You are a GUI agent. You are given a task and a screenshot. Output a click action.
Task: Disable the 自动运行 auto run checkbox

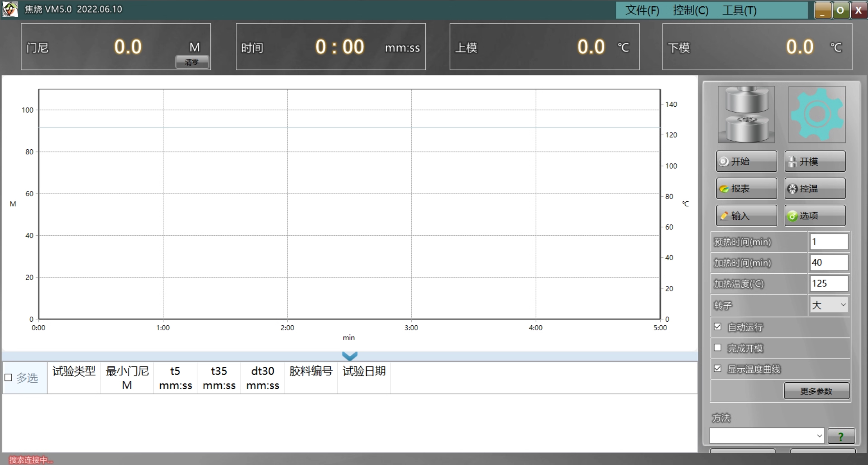pos(718,327)
